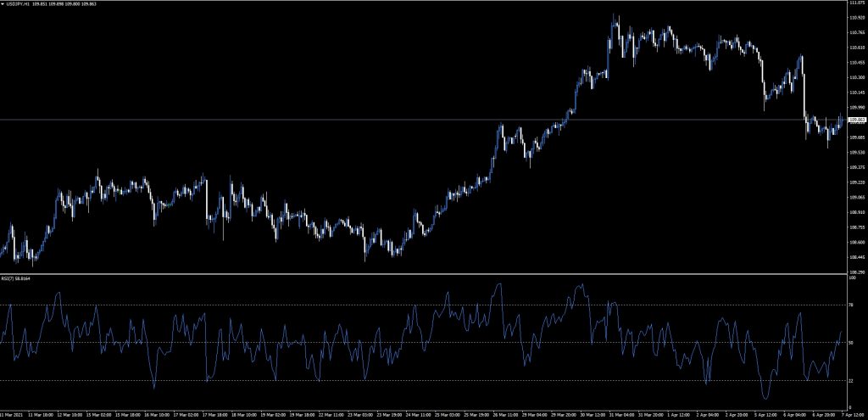Screen dimensions: 868x420
Task: Click the RSI 50 midline level label
Action: pyautogui.click(x=850, y=343)
